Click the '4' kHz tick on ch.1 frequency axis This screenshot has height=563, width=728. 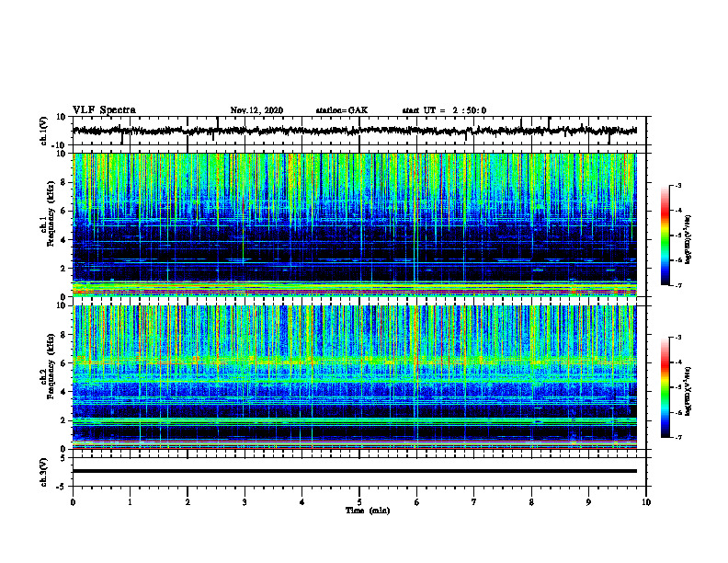pyautogui.click(x=64, y=240)
